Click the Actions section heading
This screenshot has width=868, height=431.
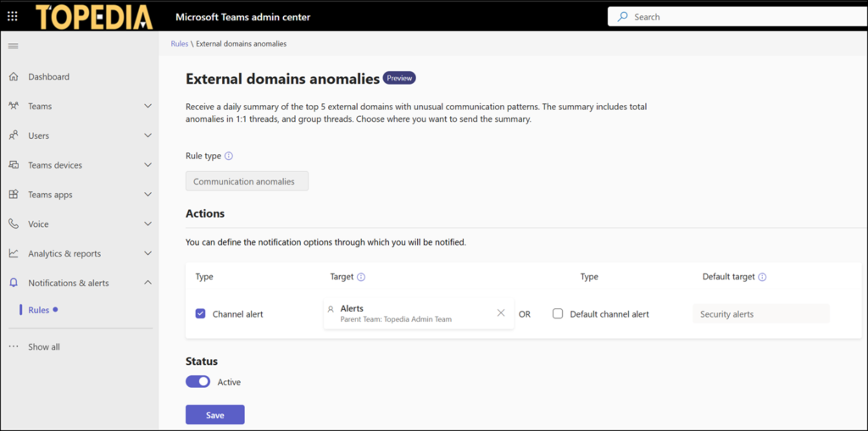[x=205, y=213]
